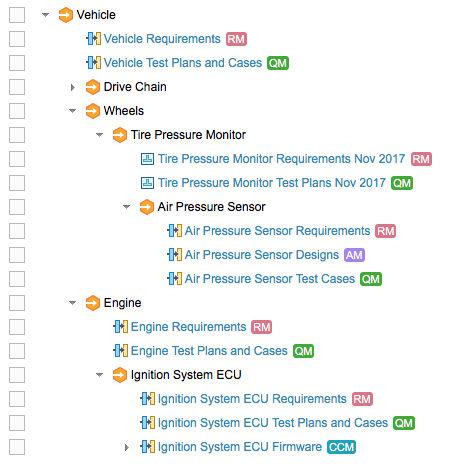460x467 pixels.
Task: Click the orange Vehicle component icon
Action: (x=65, y=15)
